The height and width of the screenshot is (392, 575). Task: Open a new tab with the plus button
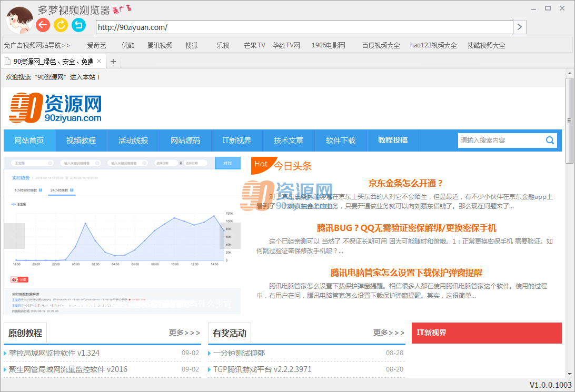113,62
